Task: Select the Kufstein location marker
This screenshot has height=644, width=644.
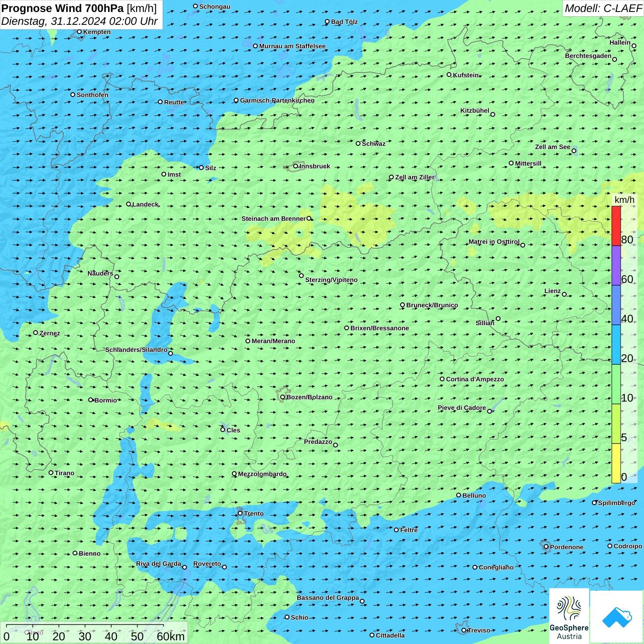Action: click(x=449, y=75)
